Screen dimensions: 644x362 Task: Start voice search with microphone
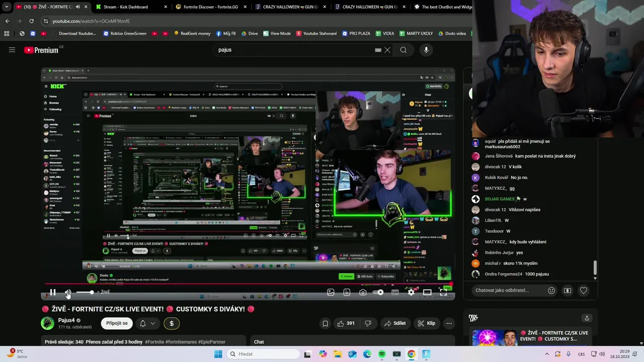point(426,50)
